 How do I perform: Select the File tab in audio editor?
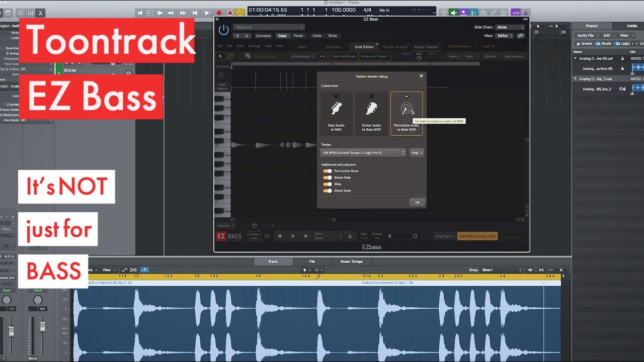pos(312,261)
